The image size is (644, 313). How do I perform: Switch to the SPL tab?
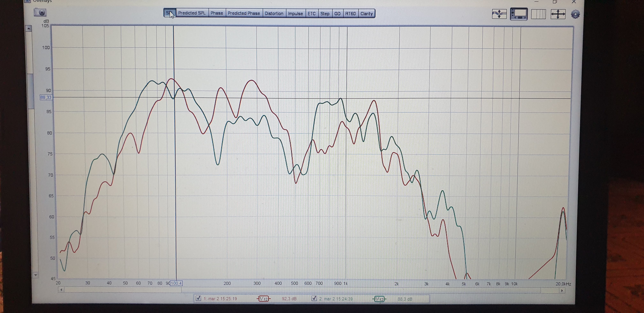[x=170, y=13]
